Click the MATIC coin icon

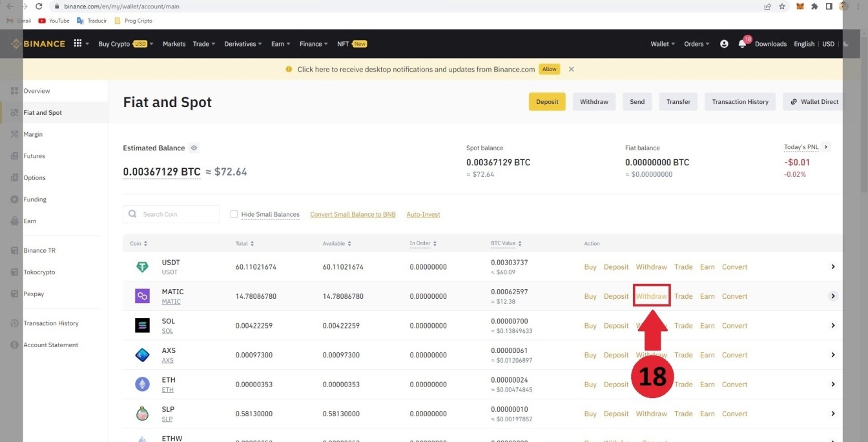point(142,296)
